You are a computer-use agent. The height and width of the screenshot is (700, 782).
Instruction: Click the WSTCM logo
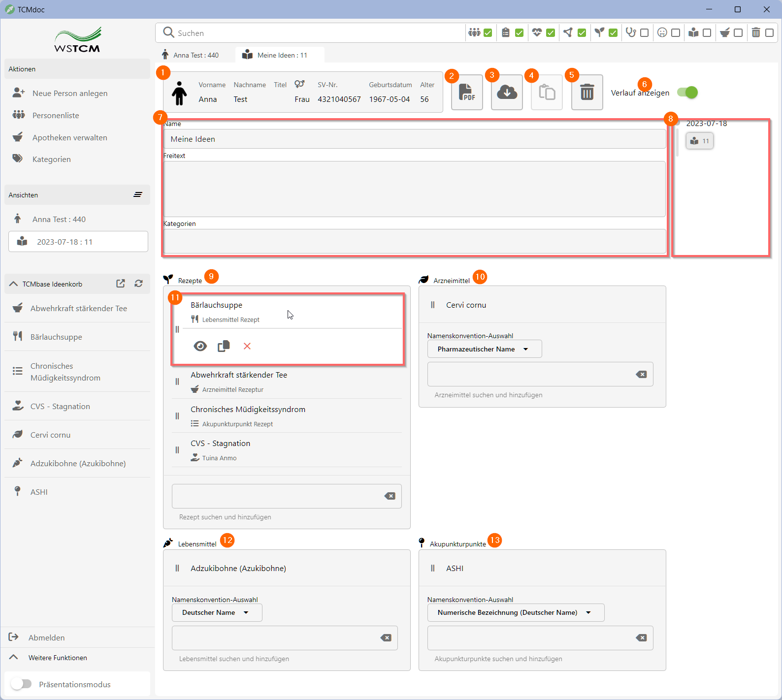pos(77,40)
